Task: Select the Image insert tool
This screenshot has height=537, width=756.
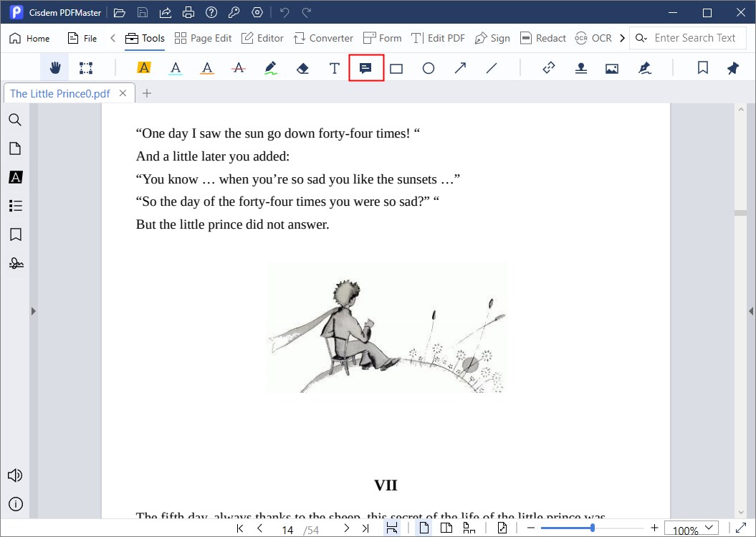Action: click(x=612, y=69)
